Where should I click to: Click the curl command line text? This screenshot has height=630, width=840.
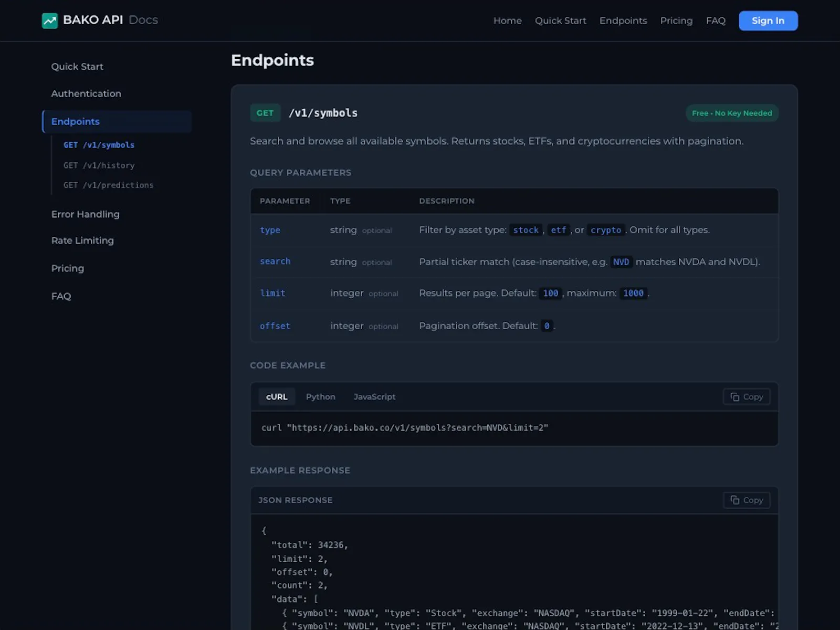(405, 428)
